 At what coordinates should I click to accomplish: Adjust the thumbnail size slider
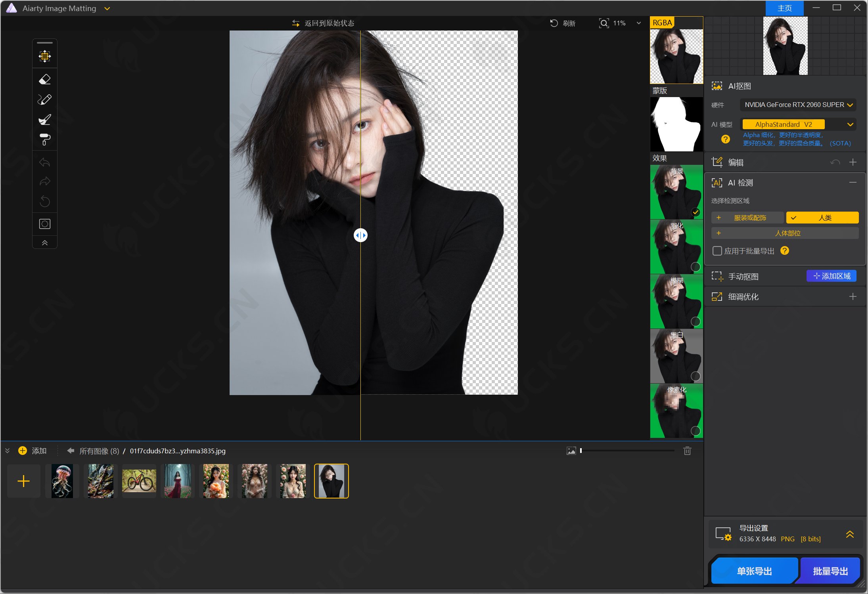pyautogui.click(x=627, y=451)
